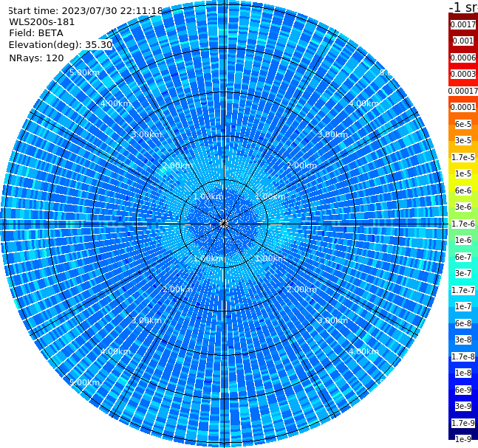478x448 pixels.
Task: Click the 2.00km label in southeast quadrant
Action: [302, 289]
